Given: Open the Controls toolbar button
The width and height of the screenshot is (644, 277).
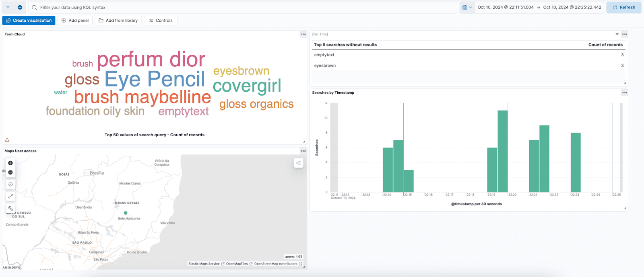Looking at the screenshot, I should (161, 21).
